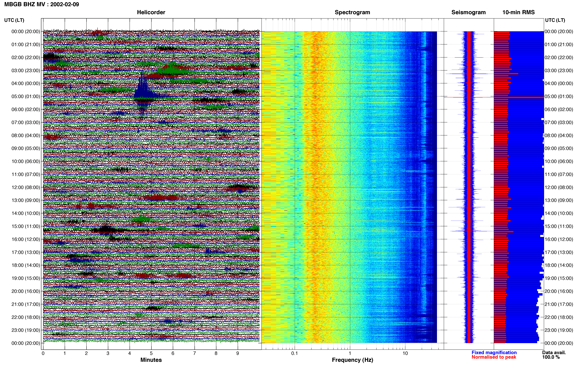Viewport: 588px width, 368px height.
Task: Click the left '03:00 (23:00)' time label
Action: point(26,71)
